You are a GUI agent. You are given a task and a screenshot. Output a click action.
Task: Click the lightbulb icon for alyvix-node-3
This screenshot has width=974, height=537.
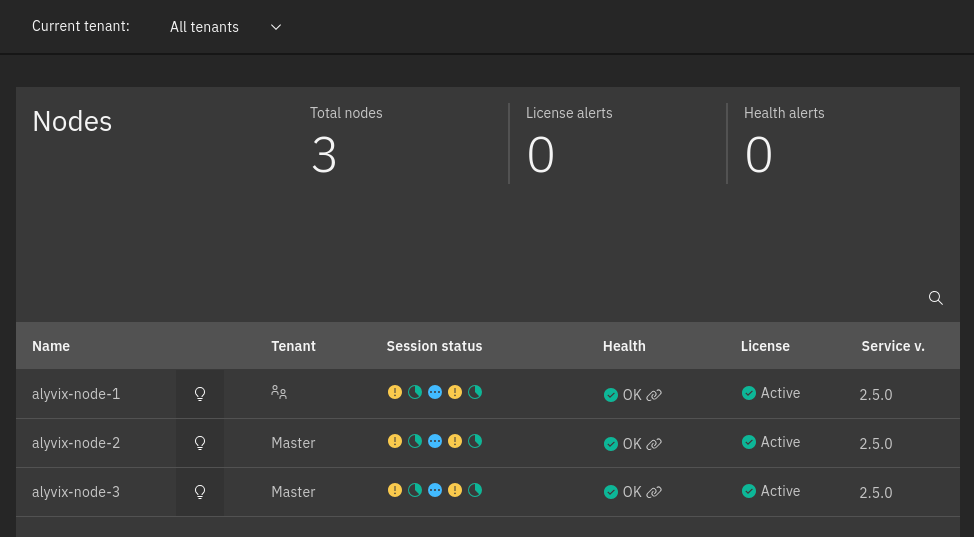click(200, 492)
